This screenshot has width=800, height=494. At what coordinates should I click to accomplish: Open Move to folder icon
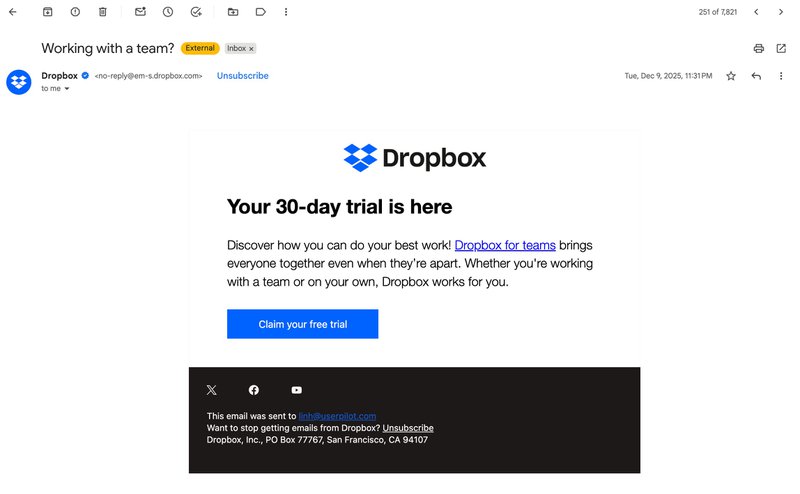point(233,12)
